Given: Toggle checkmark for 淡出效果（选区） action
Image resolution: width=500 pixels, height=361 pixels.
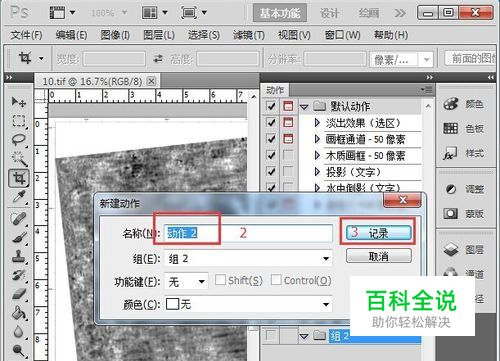Looking at the screenshot, I should pos(271,122).
